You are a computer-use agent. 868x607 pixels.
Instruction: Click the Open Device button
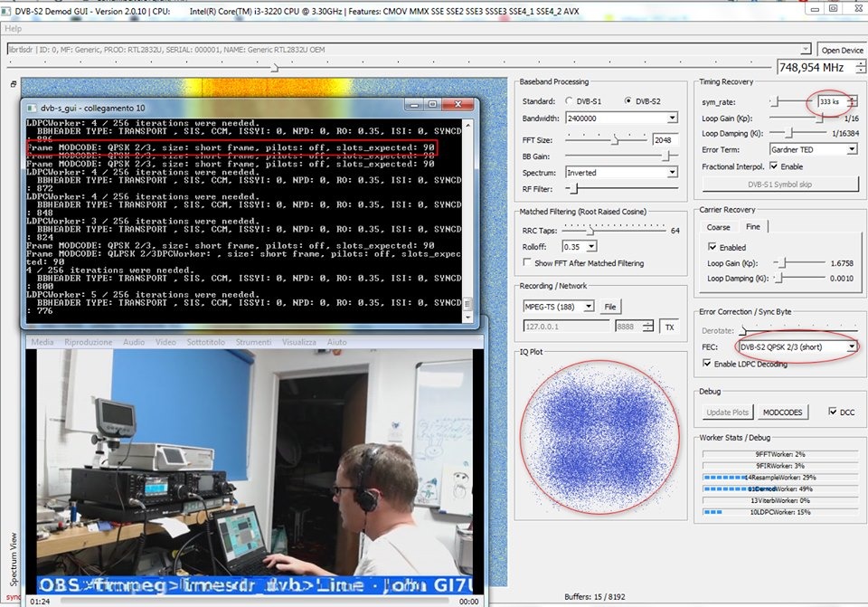841,50
